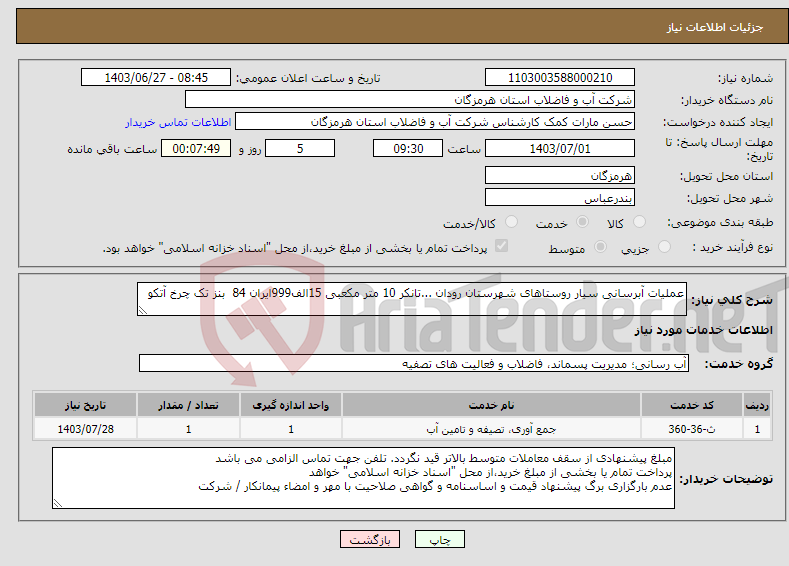789x566 pixels.
Task: Click the طبقه بندی موضوعی label
Action: pyautogui.click(x=720, y=222)
